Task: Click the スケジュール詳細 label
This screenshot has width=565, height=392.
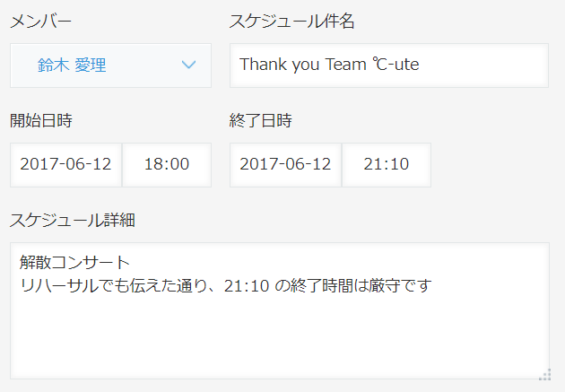Action: pyautogui.click(x=72, y=220)
